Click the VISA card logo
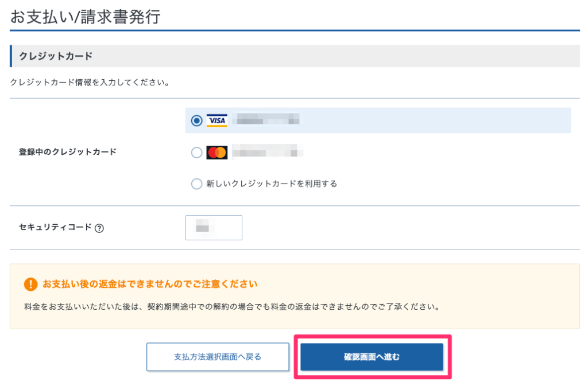Viewport: 588px width, 382px height. [x=217, y=120]
